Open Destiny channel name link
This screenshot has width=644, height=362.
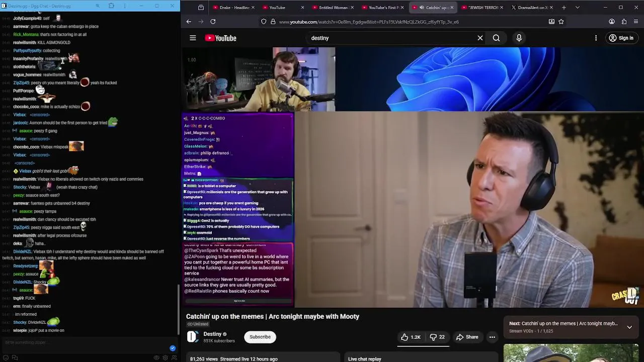click(212, 334)
